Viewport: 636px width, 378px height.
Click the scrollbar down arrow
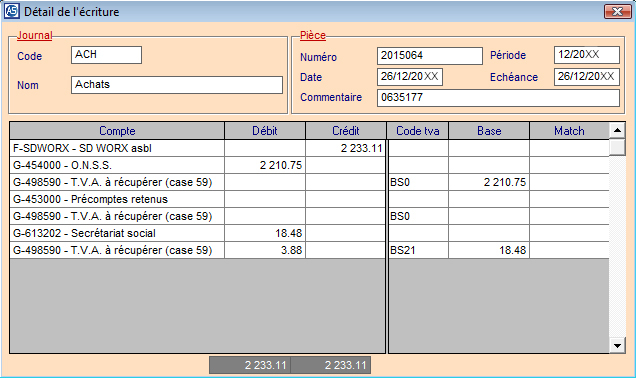point(617,346)
